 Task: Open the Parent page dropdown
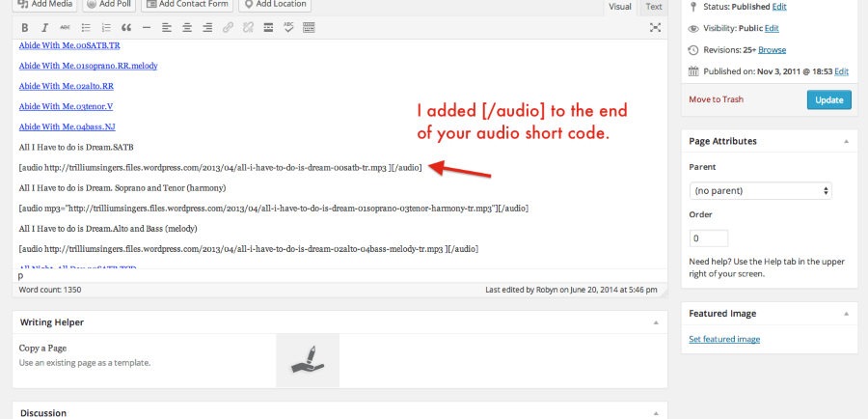click(760, 190)
